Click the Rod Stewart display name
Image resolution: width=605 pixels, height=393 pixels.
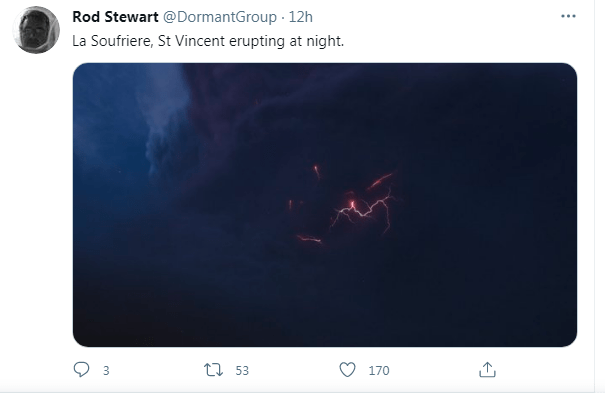coord(115,17)
